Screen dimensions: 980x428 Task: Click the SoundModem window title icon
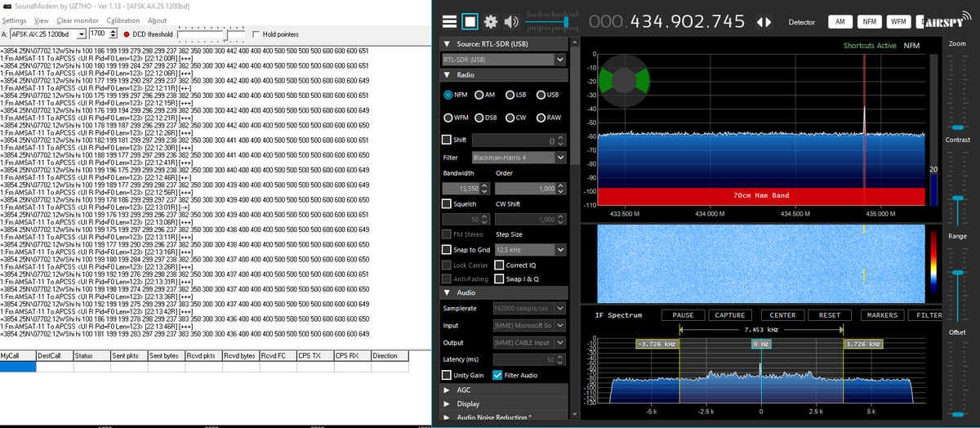pos(7,6)
